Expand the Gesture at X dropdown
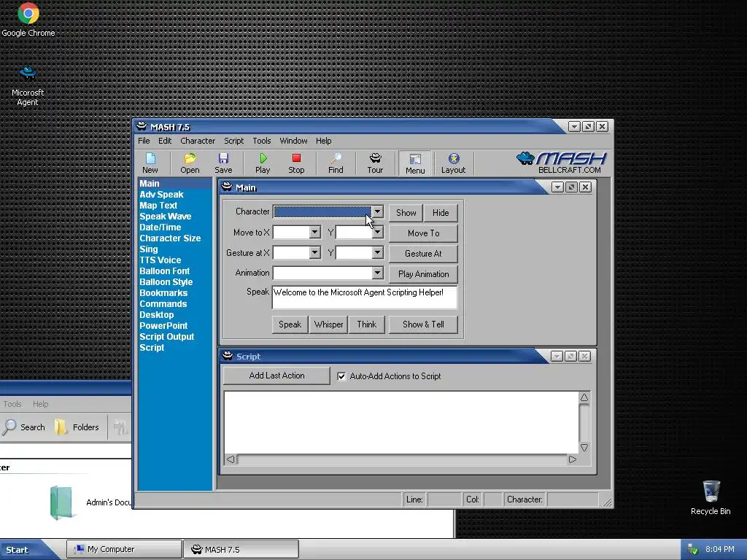 click(314, 252)
